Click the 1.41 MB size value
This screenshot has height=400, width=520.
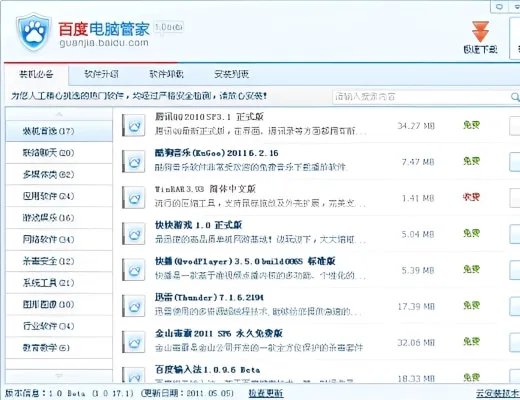pyautogui.click(x=418, y=198)
